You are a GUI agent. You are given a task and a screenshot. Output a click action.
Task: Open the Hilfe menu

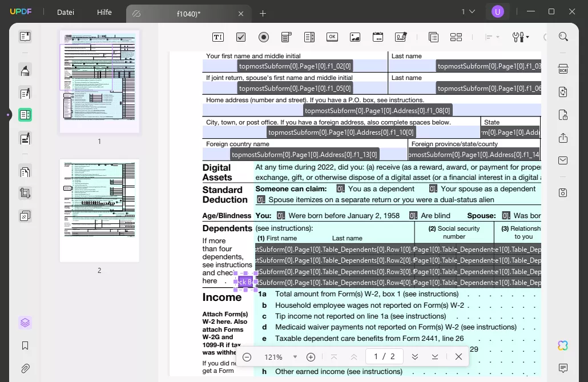pos(104,12)
